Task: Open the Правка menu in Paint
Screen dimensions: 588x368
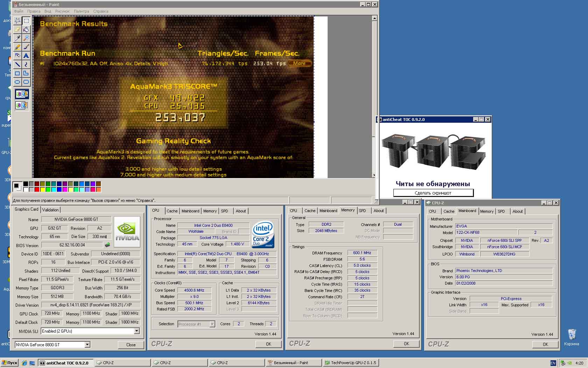Action: [34, 11]
